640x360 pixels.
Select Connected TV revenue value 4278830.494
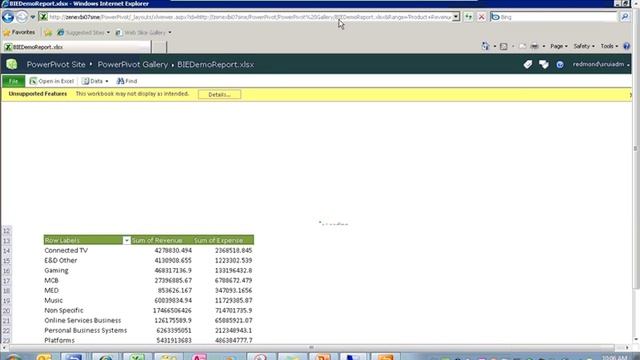173,250
